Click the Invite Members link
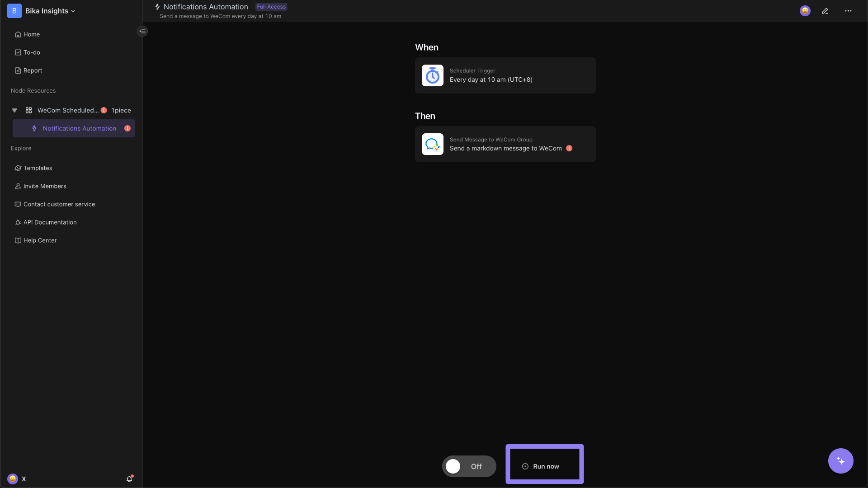868x488 pixels. [x=45, y=186]
